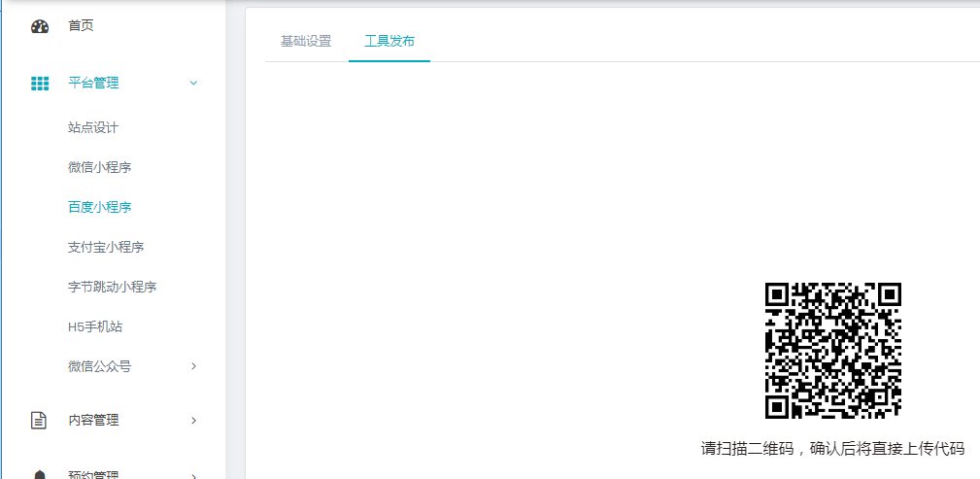
Task: Open the 微信小程序 submenu item
Action: (x=99, y=167)
